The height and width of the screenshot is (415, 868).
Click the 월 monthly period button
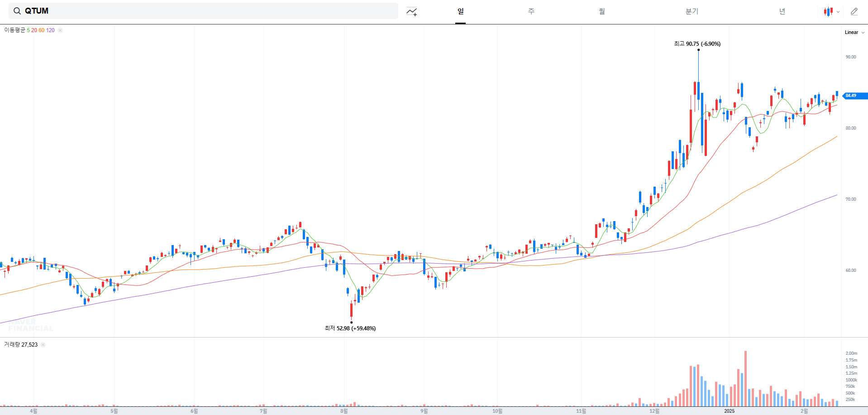tap(602, 11)
